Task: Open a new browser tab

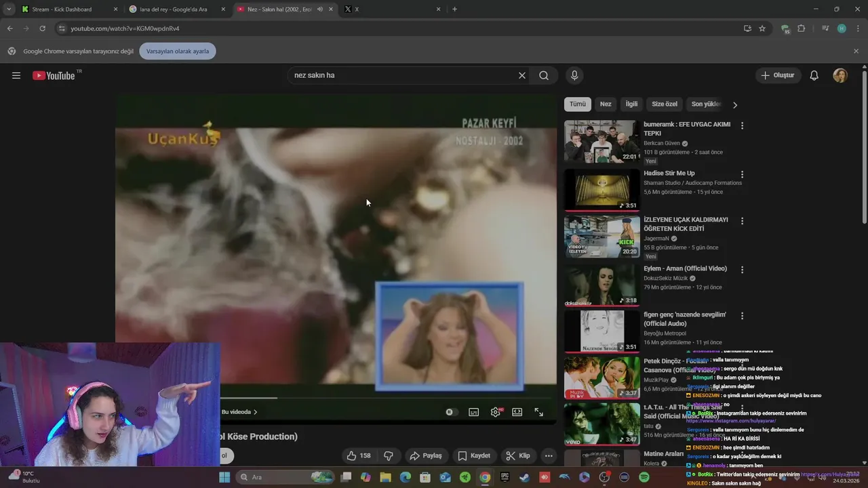Action: (454, 9)
